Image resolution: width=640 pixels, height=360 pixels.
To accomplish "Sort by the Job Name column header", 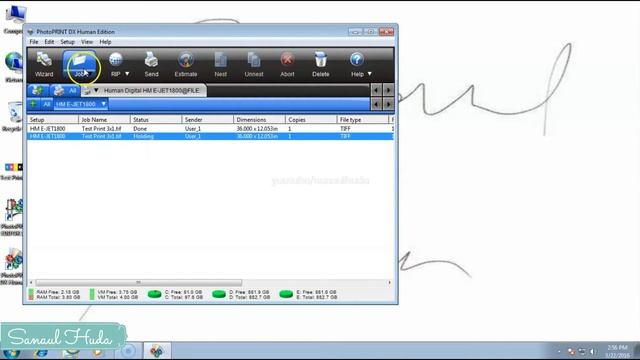I will tap(104, 120).
